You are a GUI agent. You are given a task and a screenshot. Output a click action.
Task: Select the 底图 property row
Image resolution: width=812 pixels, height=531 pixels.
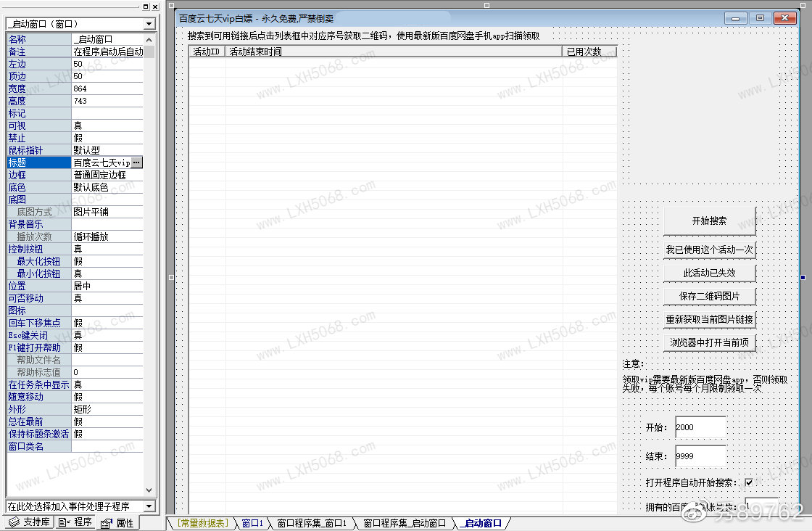(75, 200)
